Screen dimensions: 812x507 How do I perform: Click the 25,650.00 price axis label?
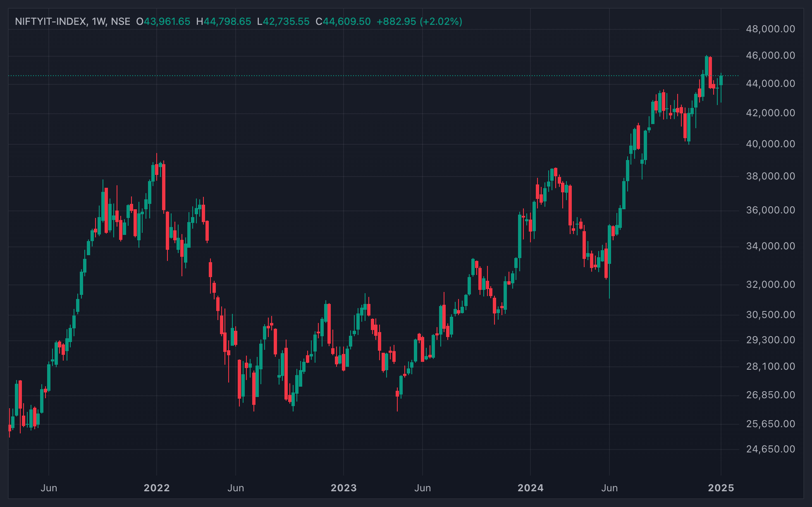point(770,424)
